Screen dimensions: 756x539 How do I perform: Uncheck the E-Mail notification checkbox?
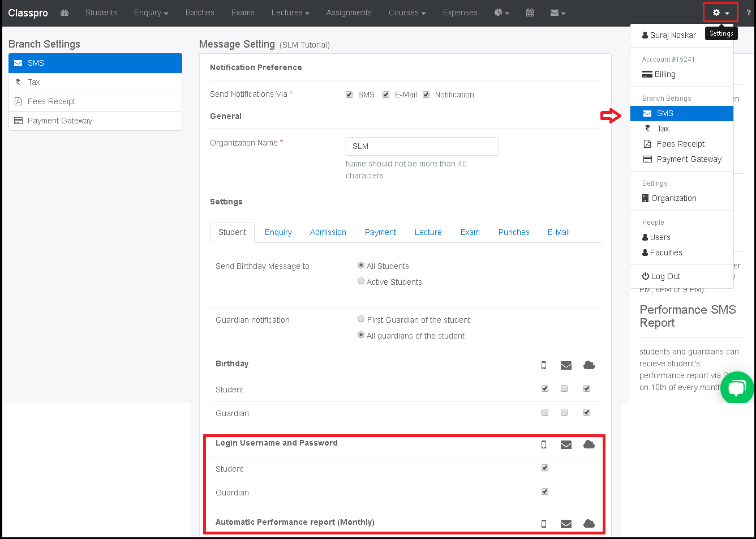click(385, 95)
